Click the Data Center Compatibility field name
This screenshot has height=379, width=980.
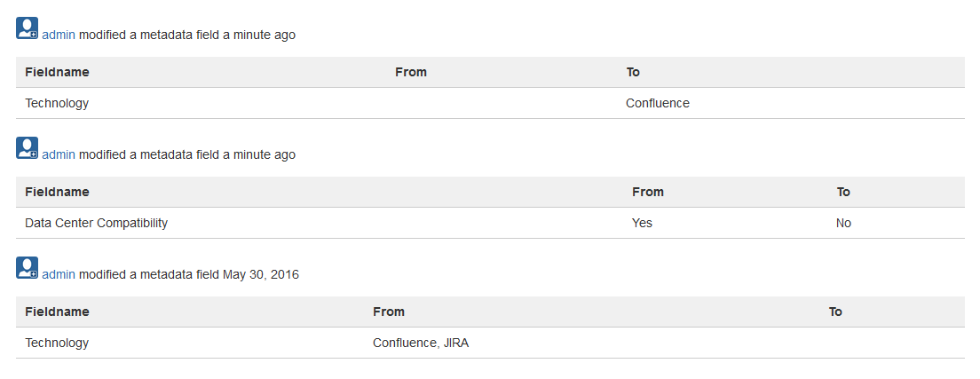coord(96,223)
